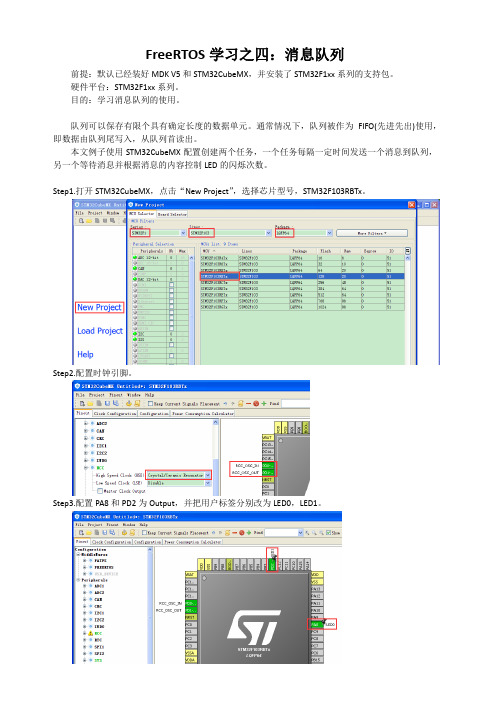
Task: Open Help menu in Step 3 window
Action: [144, 524]
